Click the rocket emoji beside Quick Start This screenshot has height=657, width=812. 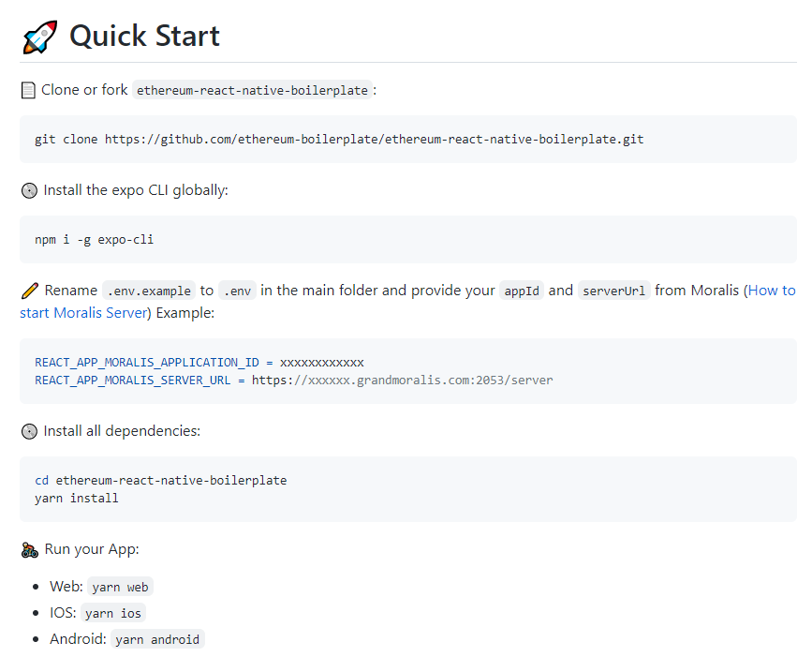coord(40,37)
